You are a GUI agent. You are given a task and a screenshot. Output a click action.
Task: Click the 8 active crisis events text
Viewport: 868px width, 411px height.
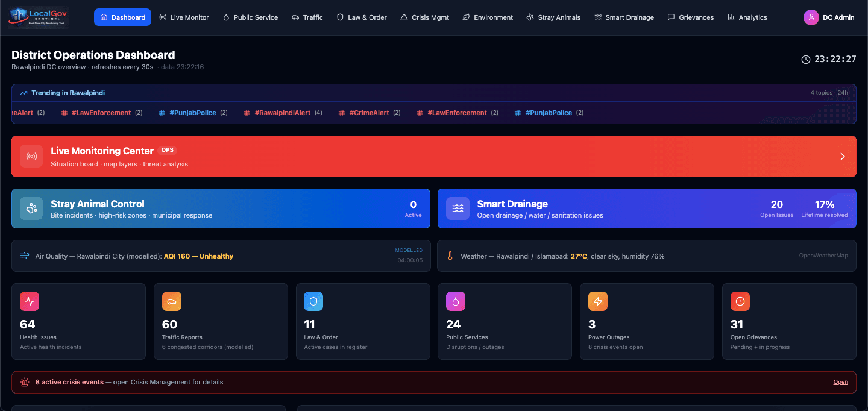69,382
